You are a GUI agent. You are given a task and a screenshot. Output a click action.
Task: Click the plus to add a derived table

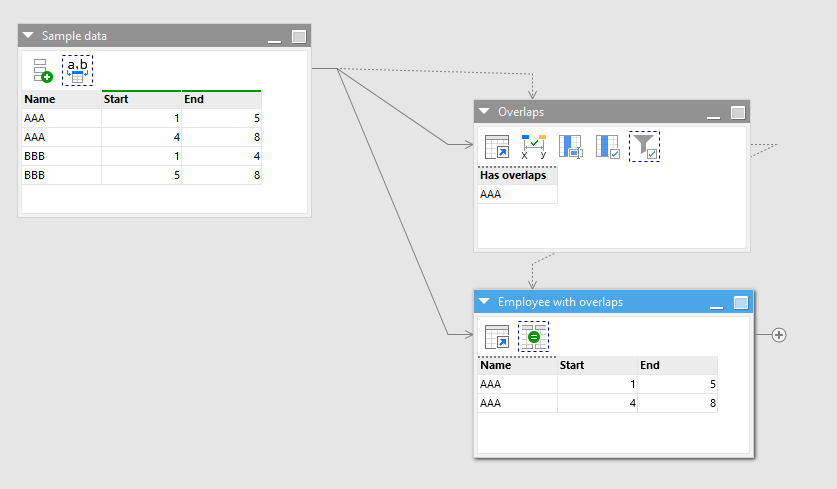pyautogui.click(x=779, y=335)
